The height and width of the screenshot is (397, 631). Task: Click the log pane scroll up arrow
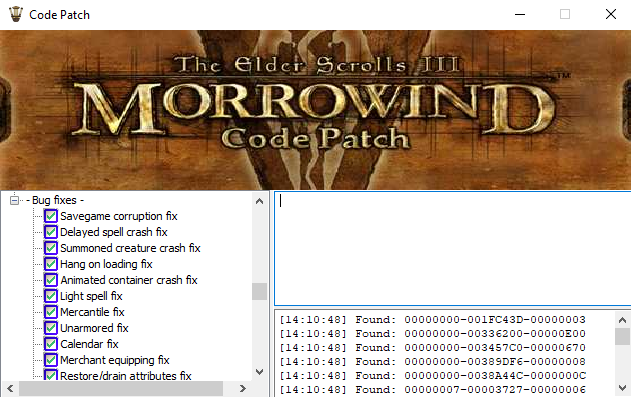[x=622, y=320]
